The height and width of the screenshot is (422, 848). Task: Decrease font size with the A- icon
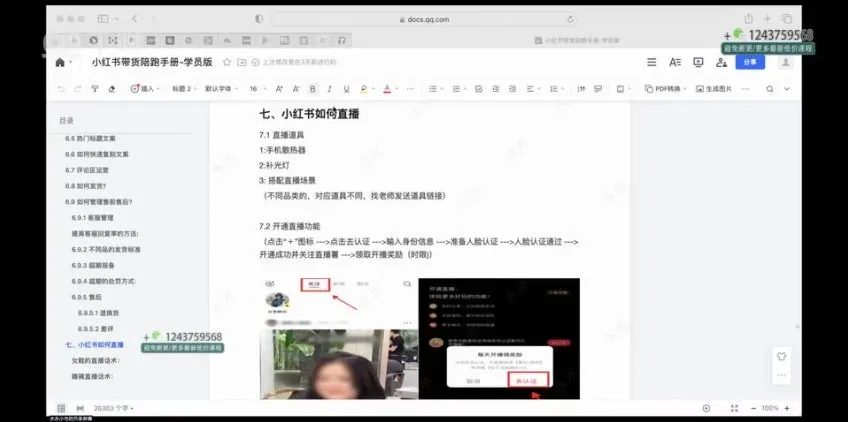pyautogui.click(x=296, y=89)
